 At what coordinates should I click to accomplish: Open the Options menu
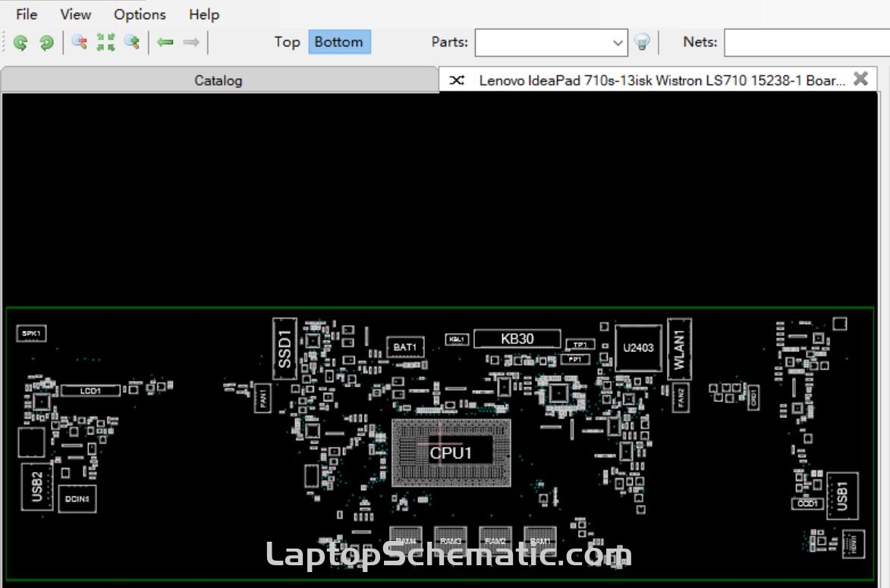(x=140, y=14)
